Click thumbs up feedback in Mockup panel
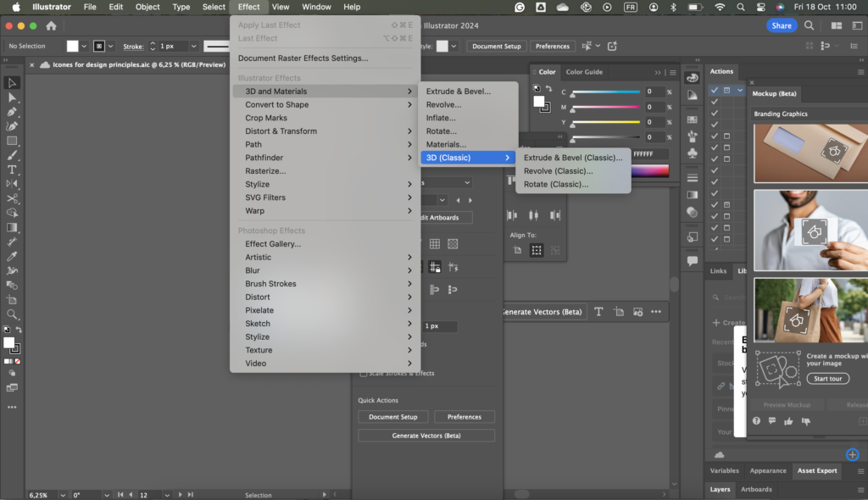 788,421
